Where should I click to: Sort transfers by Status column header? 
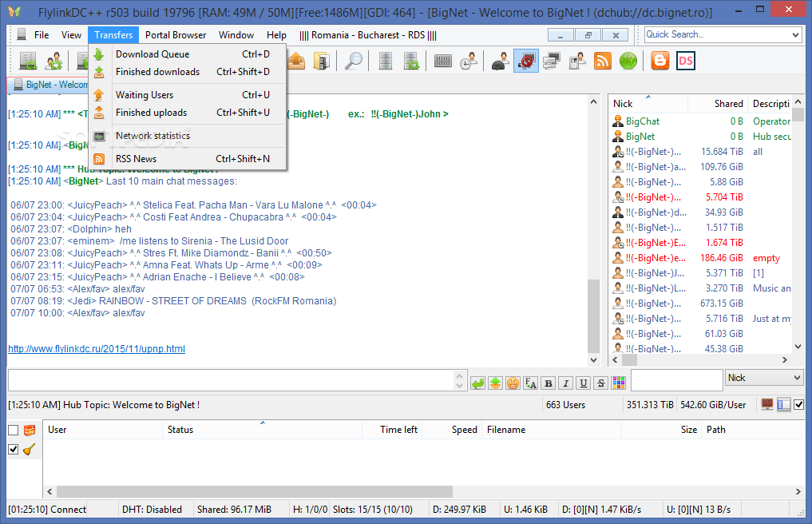tap(262, 430)
